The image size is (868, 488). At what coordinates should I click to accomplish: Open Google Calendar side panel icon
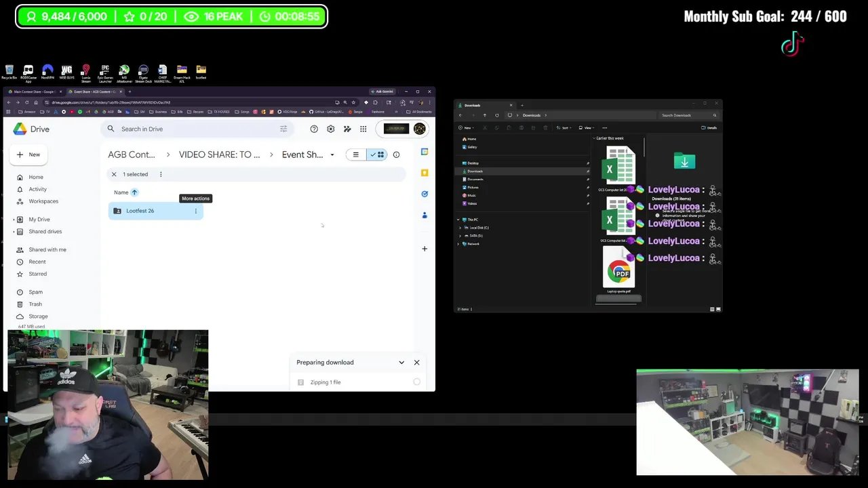(425, 152)
